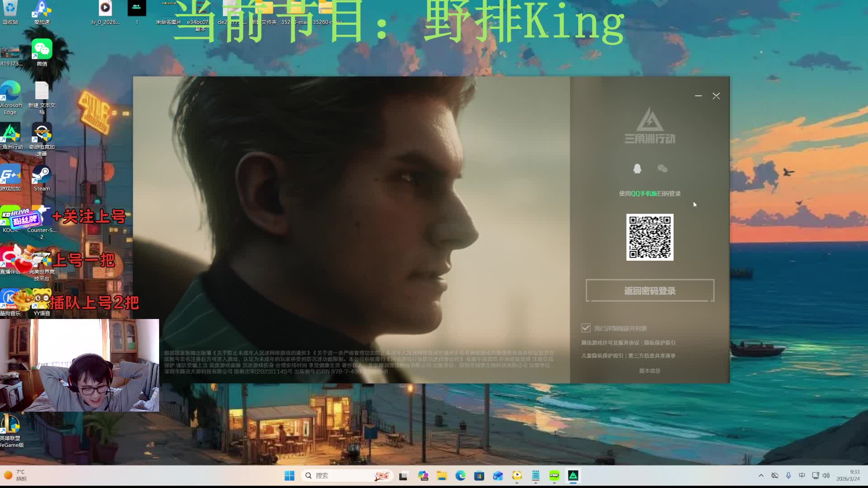The height and width of the screenshot is (488, 868).
Task: Click 返回密码登录 button
Action: point(650,291)
